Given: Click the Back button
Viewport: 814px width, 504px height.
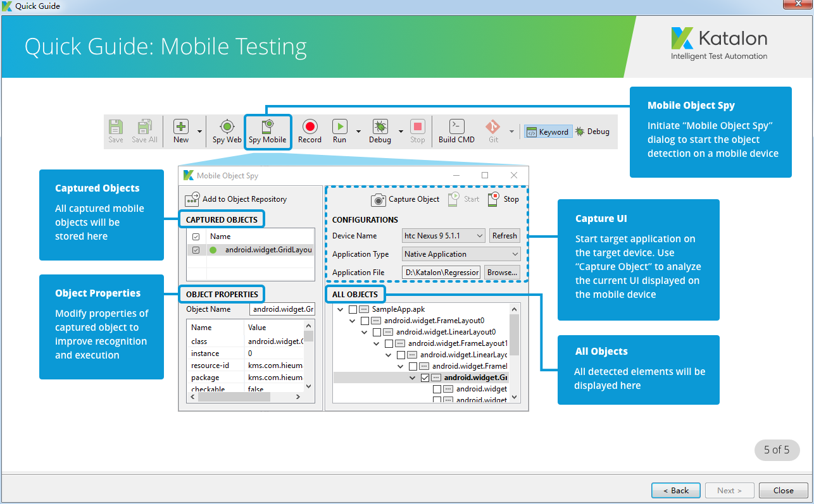Looking at the screenshot, I should [x=675, y=490].
